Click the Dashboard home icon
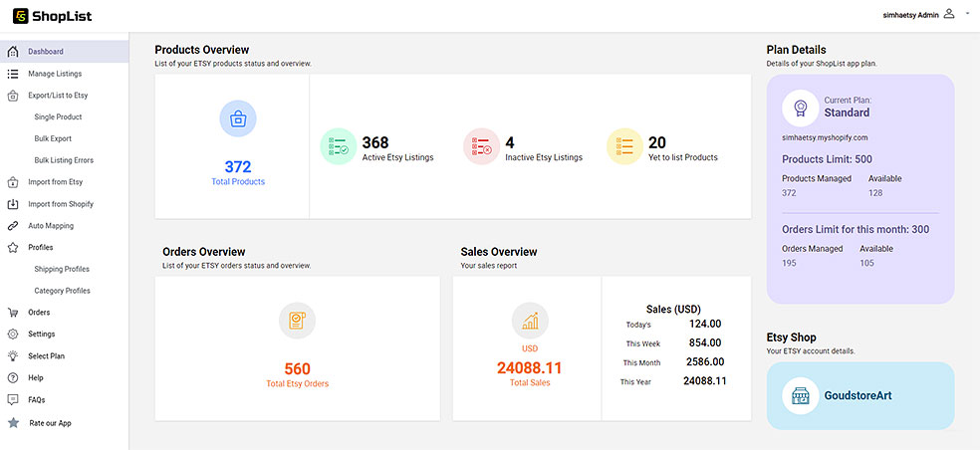The width and height of the screenshot is (980, 450). point(13,52)
